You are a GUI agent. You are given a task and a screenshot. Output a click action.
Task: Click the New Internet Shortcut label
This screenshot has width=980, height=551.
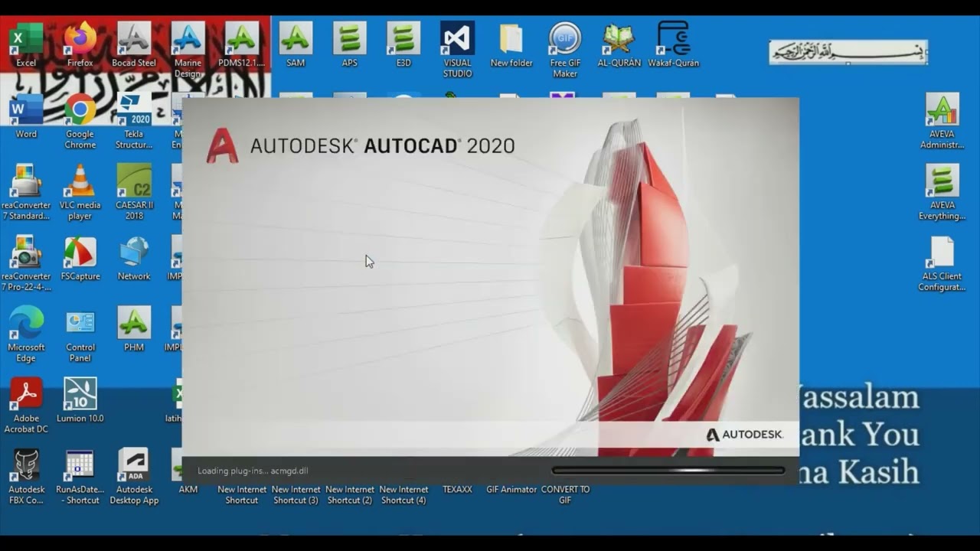(x=242, y=495)
